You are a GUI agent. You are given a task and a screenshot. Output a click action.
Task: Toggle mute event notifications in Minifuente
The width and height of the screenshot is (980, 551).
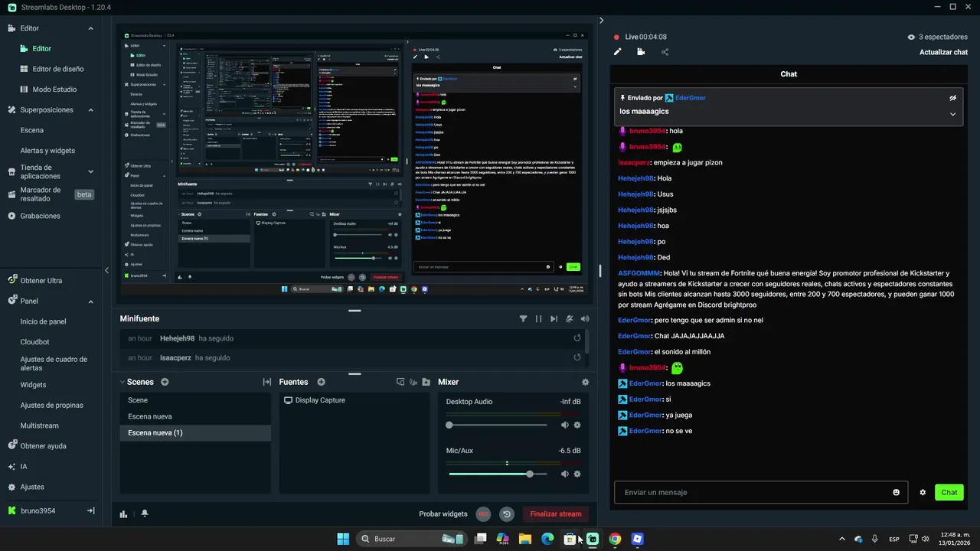coord(570,318)
